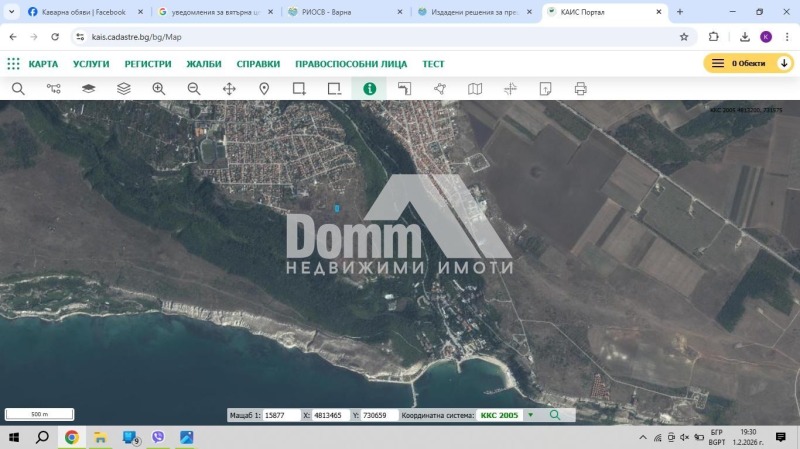Open the folded map icon tool

475,89
